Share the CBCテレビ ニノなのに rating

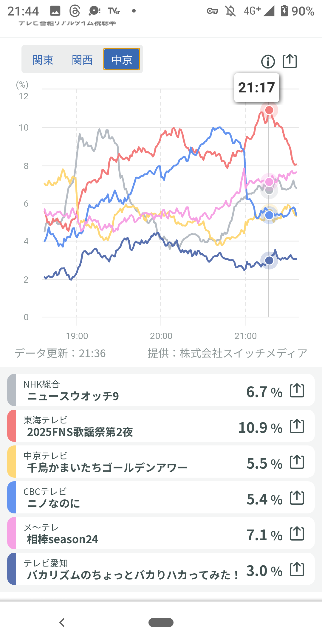coord(297,498)
